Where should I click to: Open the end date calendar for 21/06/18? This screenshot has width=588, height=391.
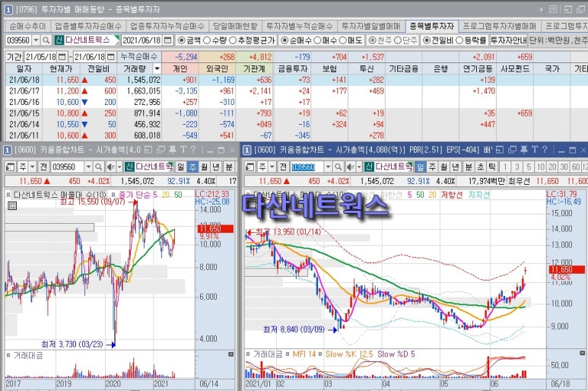click(x=110, y=57)
